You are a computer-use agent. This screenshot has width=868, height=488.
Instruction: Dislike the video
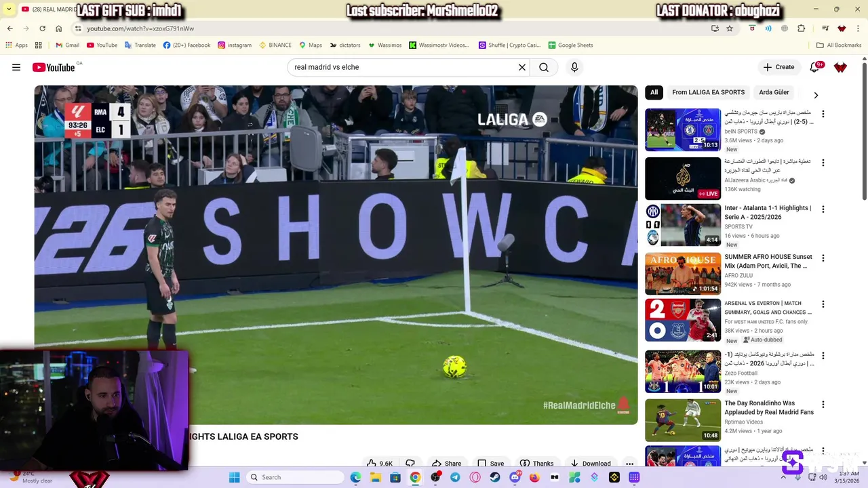pos(410,464)
